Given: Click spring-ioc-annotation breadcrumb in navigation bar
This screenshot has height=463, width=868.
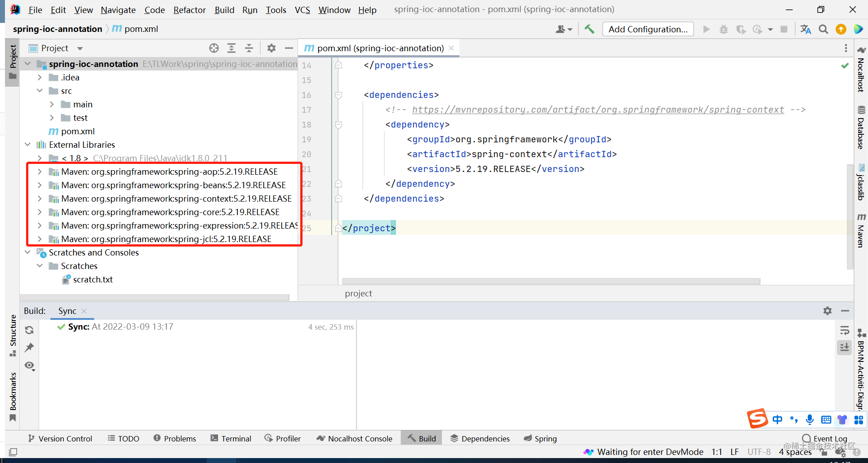Looking at the screenshot, I should [58, 29].
